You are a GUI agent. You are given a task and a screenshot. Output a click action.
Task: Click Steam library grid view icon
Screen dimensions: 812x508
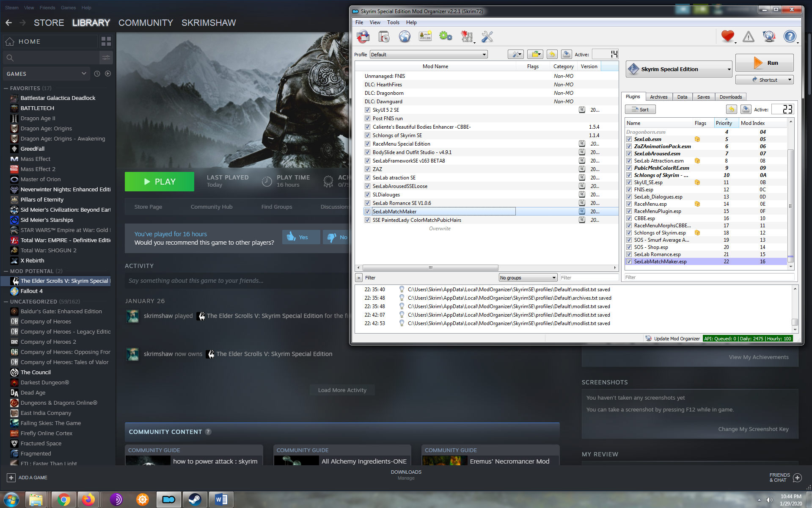click(x=106, y=41)
